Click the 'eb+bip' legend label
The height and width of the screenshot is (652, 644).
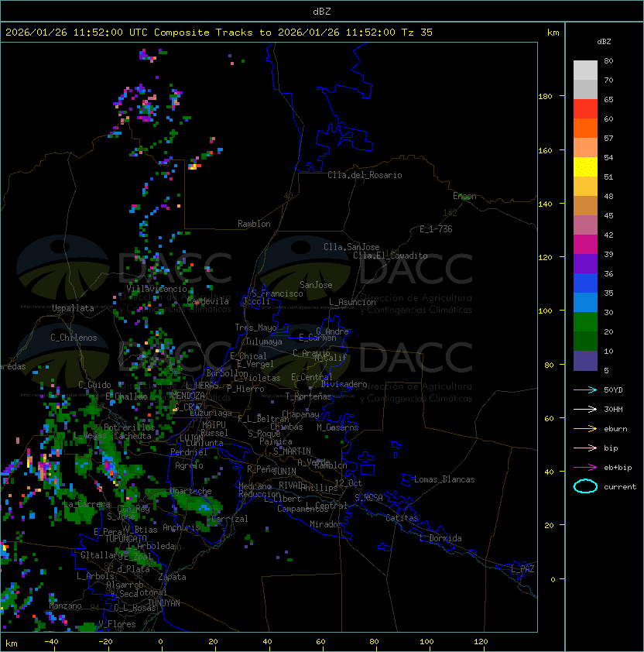click(618, 468)
